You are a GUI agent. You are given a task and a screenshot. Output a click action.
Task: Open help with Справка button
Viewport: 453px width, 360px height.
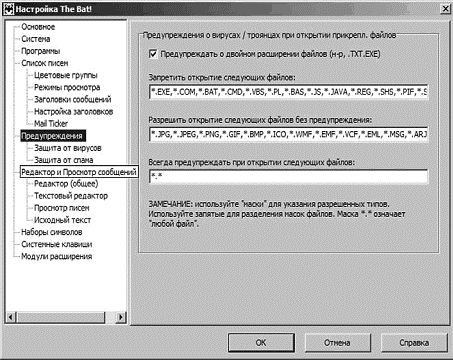pyautogui.click(x=414, y=343)
